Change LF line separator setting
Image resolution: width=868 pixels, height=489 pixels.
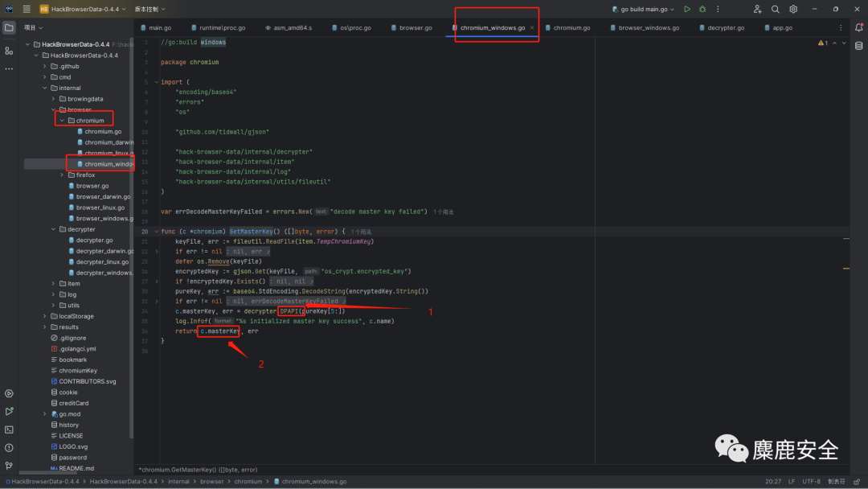(x=792, y=482)
